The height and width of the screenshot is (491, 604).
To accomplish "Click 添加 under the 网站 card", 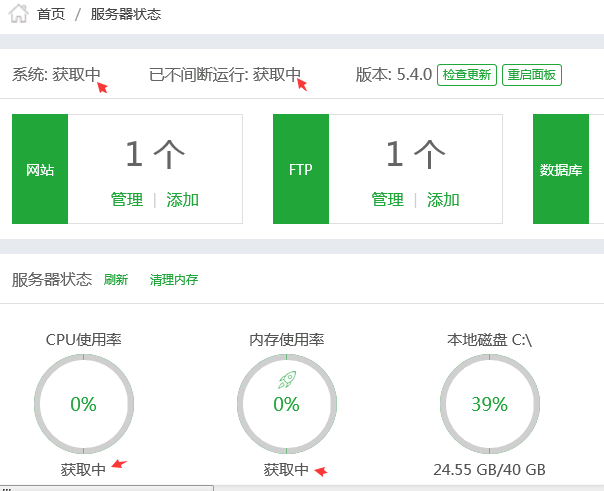I will (183, 200).
